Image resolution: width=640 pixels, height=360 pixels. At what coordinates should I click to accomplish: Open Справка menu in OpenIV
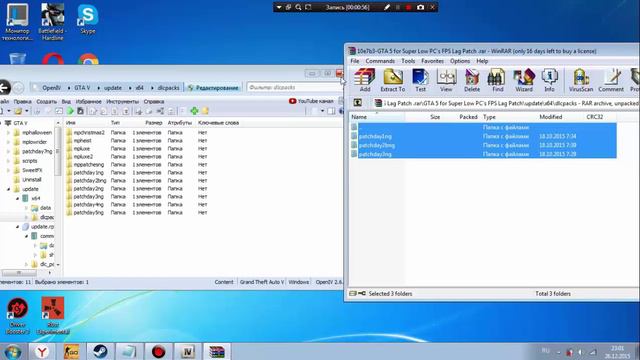(154, 101)
